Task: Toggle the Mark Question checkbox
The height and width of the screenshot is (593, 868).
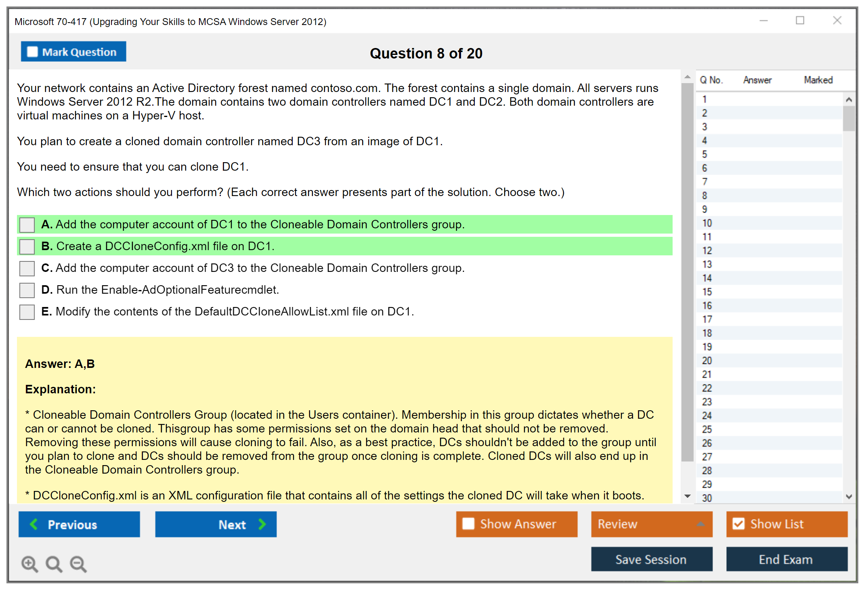Action: click(32, 52)
